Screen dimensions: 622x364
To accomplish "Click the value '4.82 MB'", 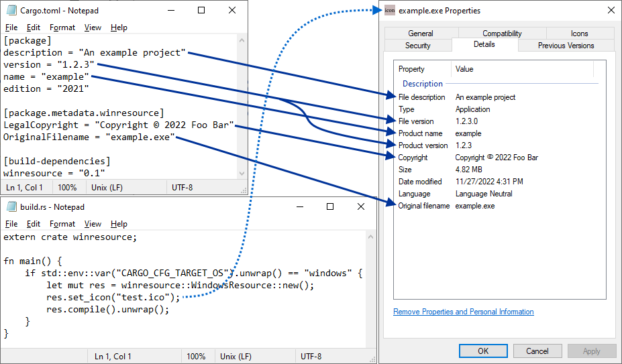I will pos(468,170).
